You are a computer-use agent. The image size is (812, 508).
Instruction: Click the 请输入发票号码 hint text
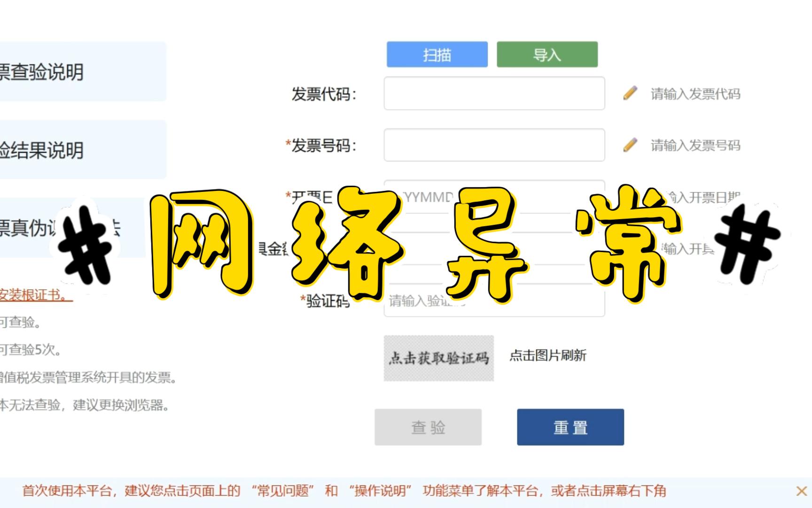(x=695, y=145)
